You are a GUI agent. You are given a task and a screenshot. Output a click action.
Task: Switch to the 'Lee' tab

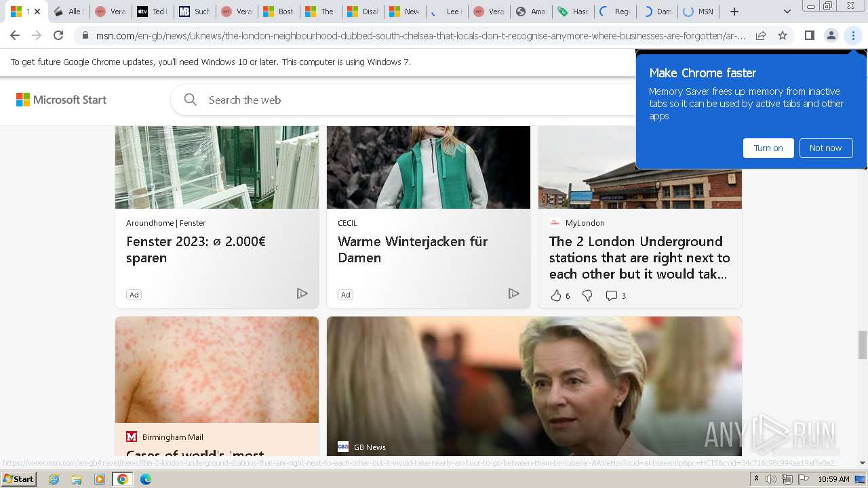coord(446,12)
